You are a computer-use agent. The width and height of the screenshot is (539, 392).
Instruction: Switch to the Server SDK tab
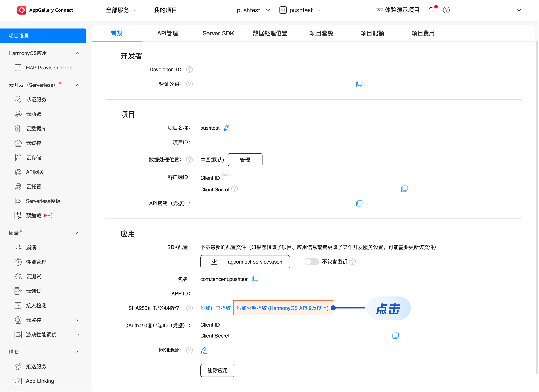point(219,33)
